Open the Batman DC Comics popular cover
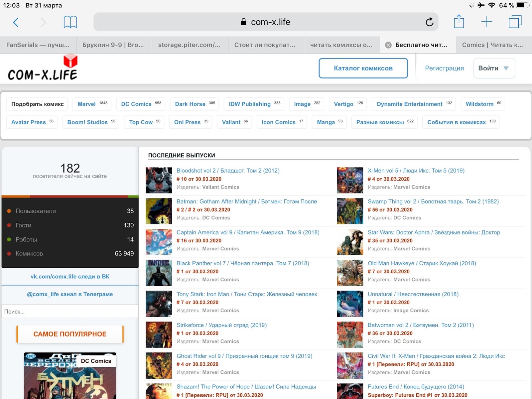The height and width of the screenshot is (399, 532). 70,376
